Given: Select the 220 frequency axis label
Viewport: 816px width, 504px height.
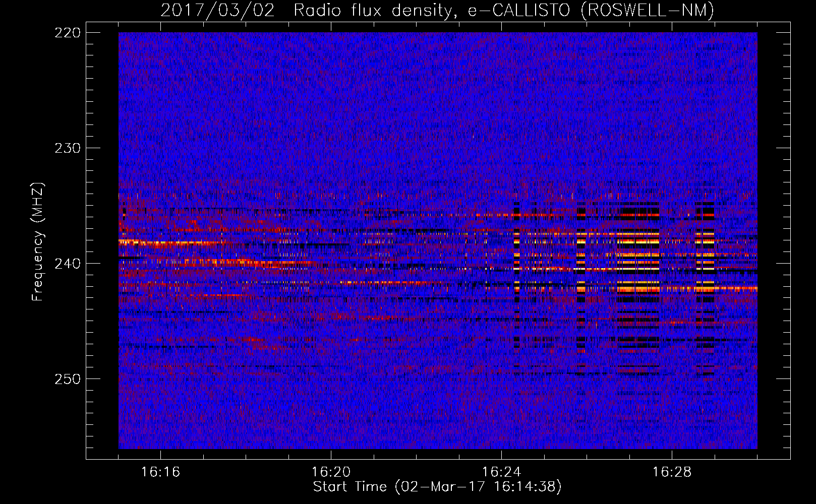Looking at the screenshot, I should 67,33.
